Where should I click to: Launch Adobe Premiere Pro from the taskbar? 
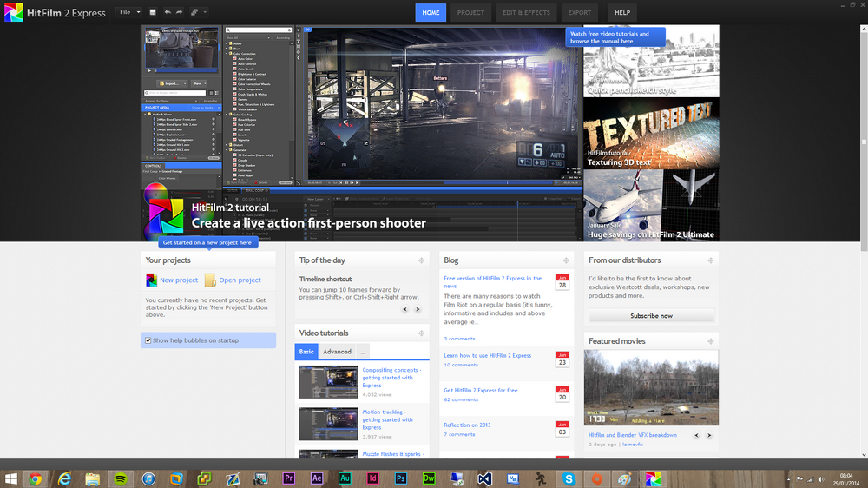click(x=288, y=478)
